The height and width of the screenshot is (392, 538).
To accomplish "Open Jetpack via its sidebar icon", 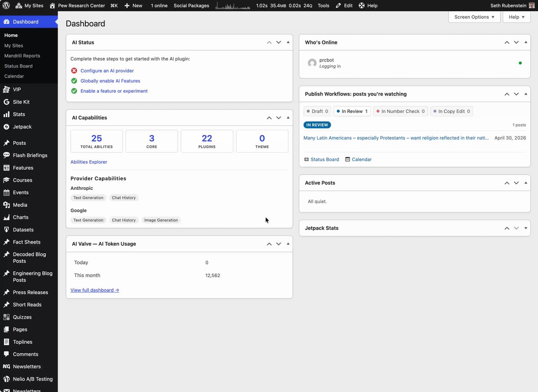I will coord(6,127).
